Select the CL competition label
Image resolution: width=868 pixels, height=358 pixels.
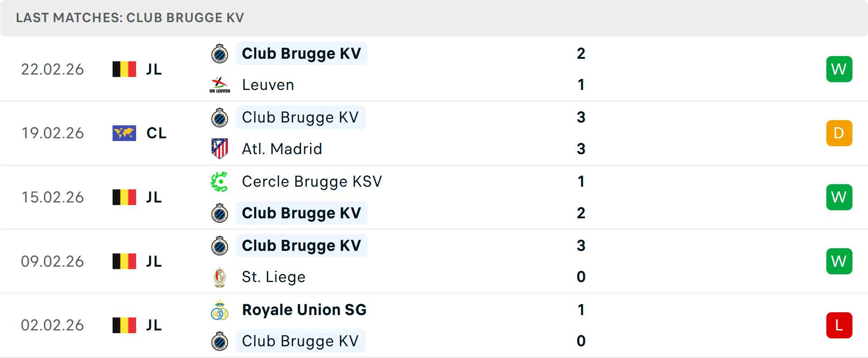[156, 133]
